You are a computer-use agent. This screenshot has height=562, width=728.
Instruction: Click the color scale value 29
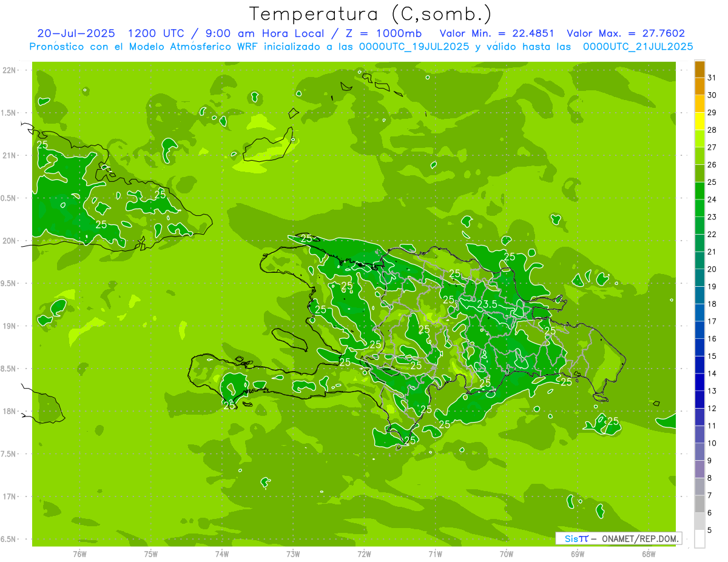[x=712, y=112]
